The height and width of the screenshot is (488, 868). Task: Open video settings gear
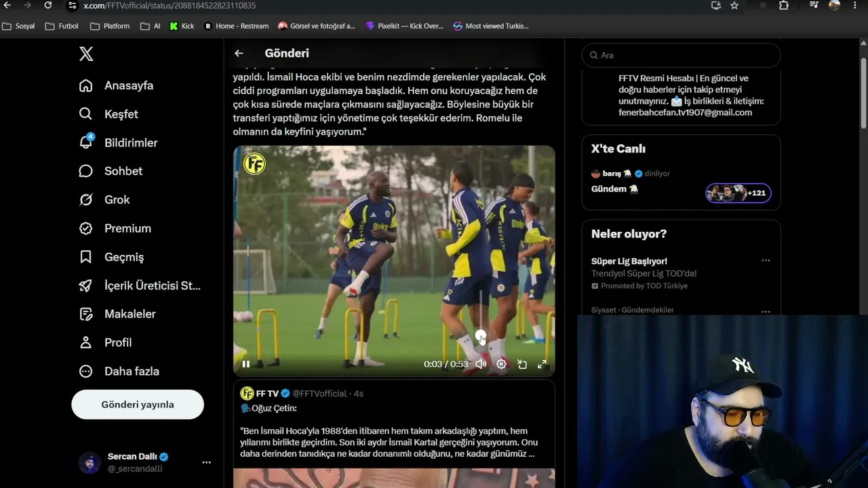501,364
